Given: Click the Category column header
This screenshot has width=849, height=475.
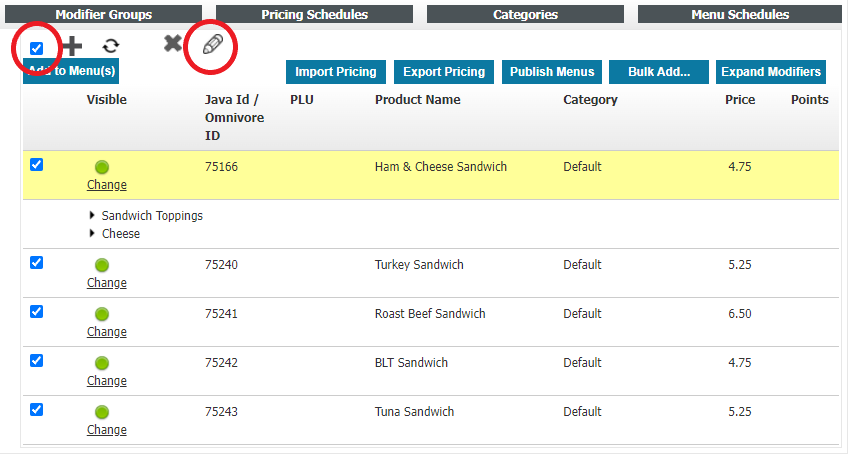Looking at the screenshot, I should coord(590,100).
